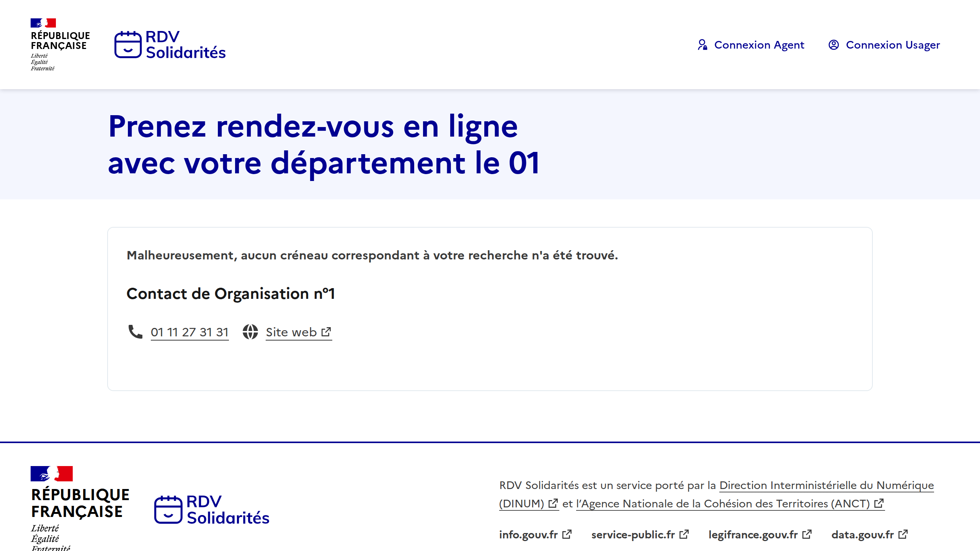Click the RDV Solidarités calendar logo in header

(x=128, y=45)
